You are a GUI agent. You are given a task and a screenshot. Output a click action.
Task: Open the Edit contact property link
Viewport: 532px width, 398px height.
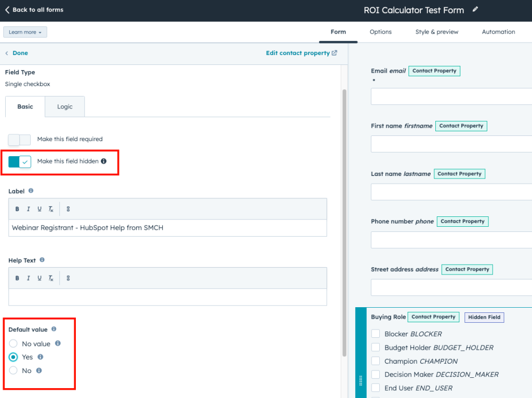298,53
